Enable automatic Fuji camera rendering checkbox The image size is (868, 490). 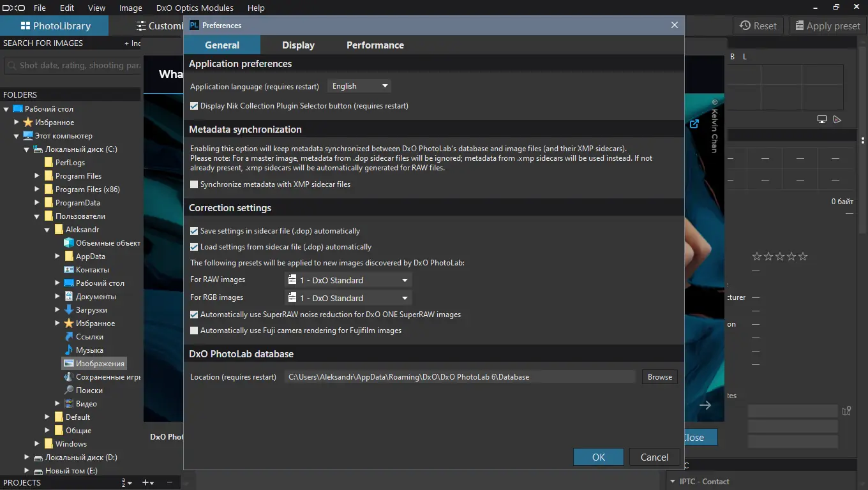click(195, 330)
